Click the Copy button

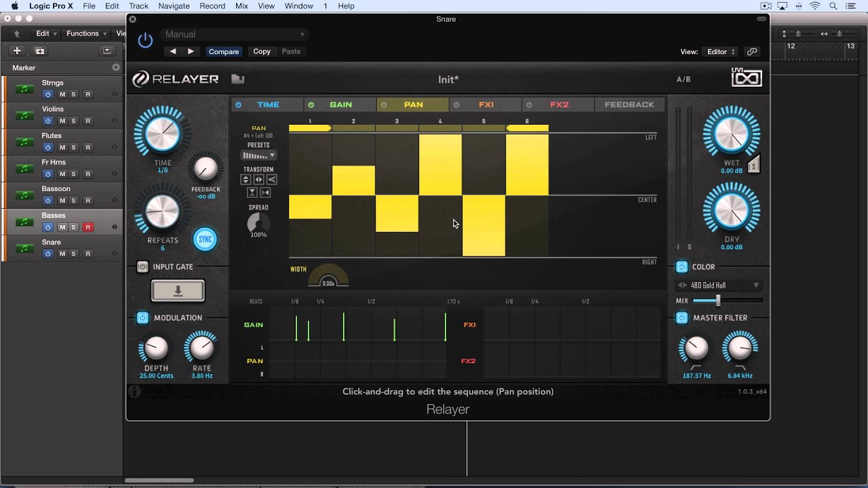tap(262, 52)
